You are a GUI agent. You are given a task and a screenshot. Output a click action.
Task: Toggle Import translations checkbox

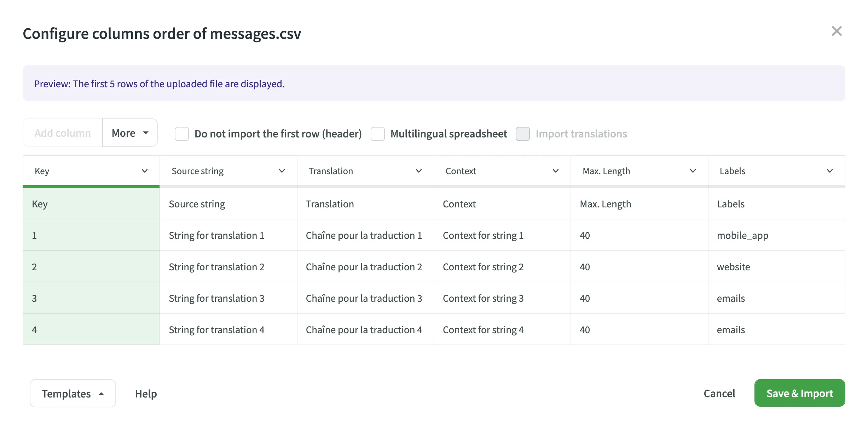523,134
